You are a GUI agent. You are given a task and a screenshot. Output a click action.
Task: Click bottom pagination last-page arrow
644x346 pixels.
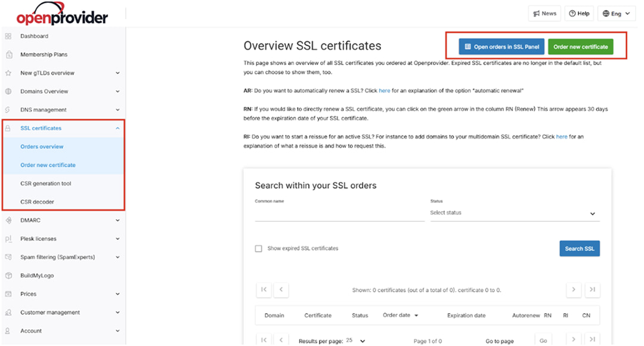pos(592,340)
